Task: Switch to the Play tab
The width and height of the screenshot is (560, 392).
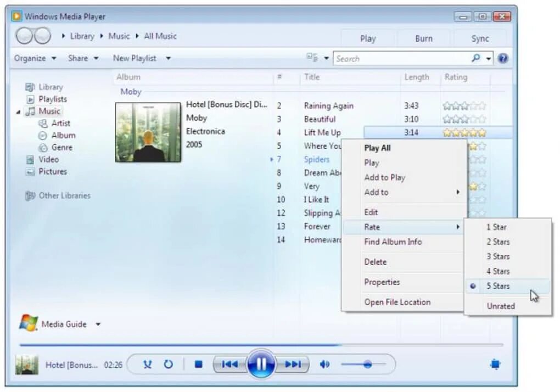Action: (368, 38)
